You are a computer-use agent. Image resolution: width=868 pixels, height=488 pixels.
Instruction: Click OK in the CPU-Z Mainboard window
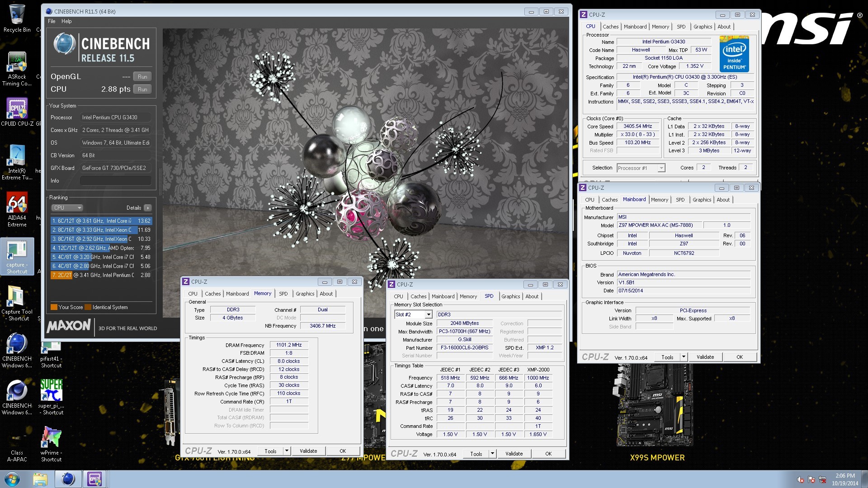click(x=740, y=357)
